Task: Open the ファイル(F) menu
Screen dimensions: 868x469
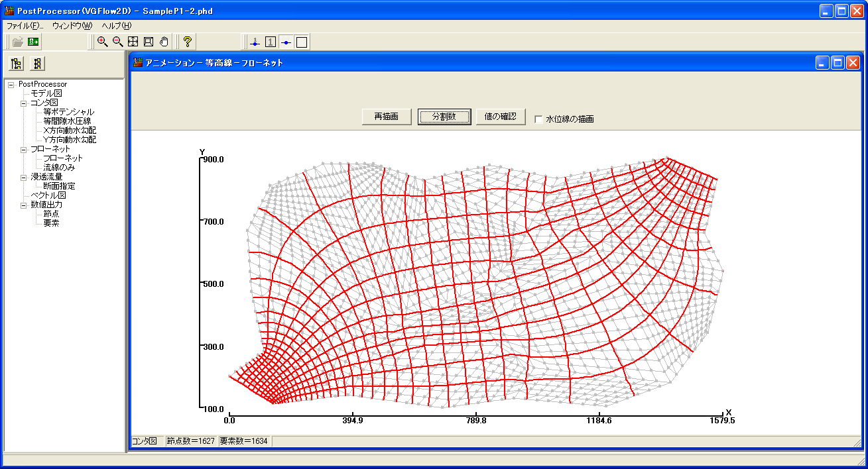Action: point(25,26)
